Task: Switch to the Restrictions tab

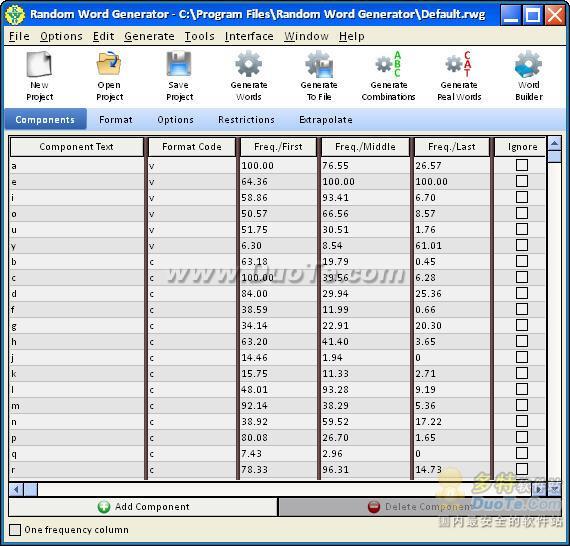Action: (x=246, y=120)
